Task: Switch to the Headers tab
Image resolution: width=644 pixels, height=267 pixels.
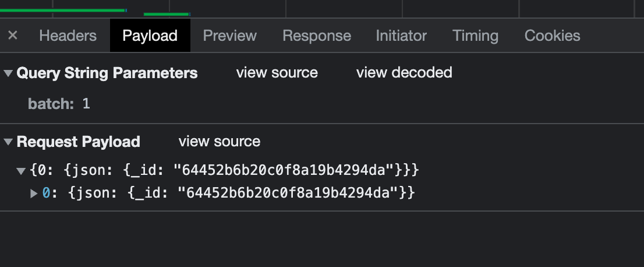Action: point(68,36)
